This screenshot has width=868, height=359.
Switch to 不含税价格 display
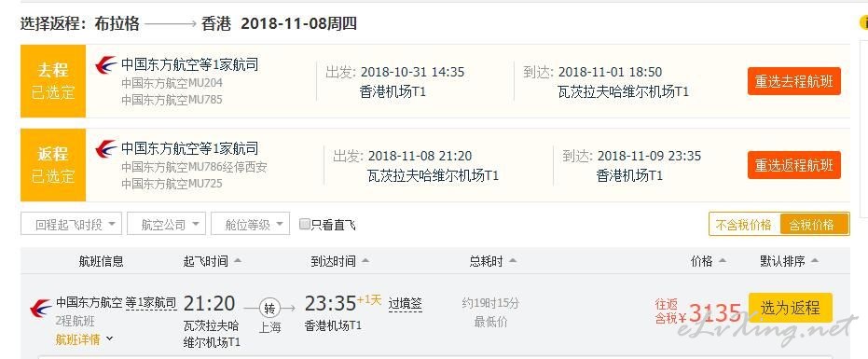pyautogui.click(x=744, y=225)
